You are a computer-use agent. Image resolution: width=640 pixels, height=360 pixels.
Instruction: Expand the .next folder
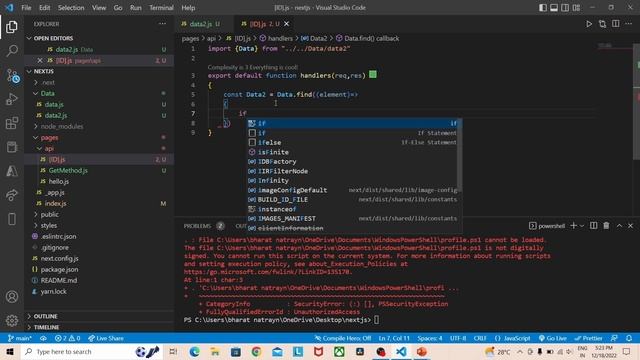48,82
